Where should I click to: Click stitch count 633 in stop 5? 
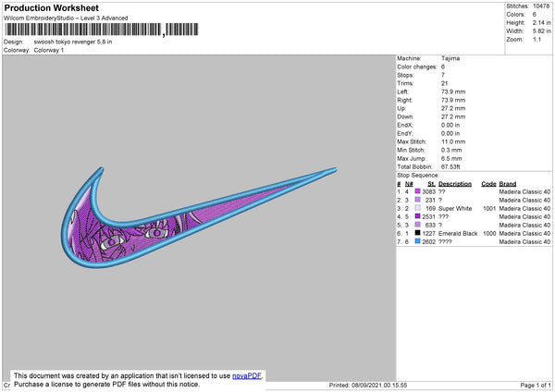coord(430,225)
